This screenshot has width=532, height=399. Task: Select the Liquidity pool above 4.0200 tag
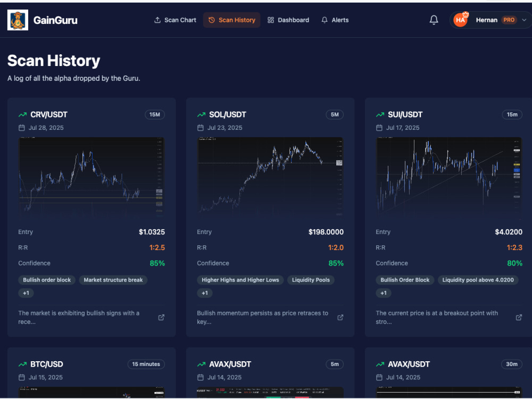click(x=478, y=280)
